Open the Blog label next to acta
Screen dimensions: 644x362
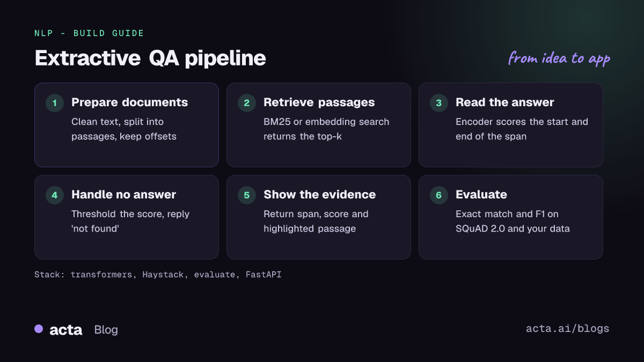click(106, 330)
